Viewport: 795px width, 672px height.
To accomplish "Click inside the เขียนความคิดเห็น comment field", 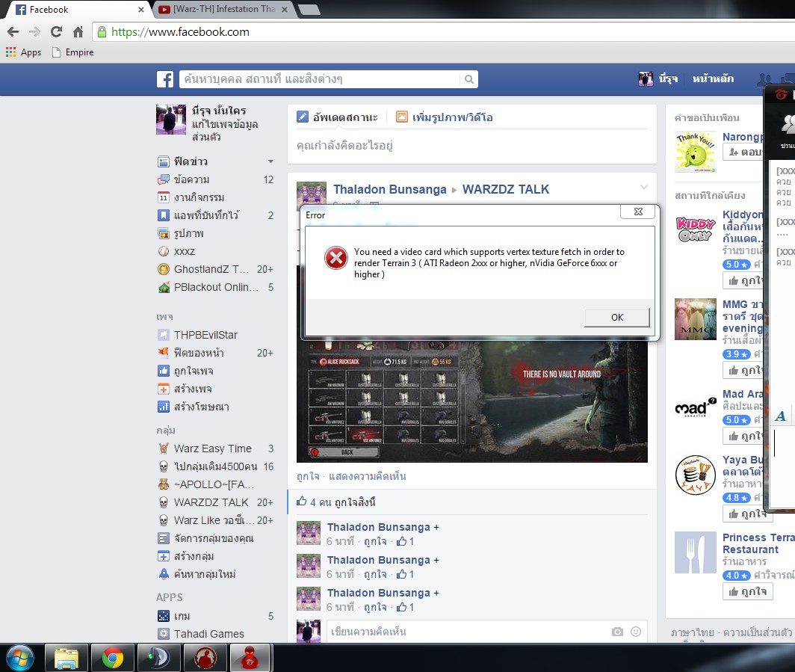I will pyautogui.click(x=448, y=632).
